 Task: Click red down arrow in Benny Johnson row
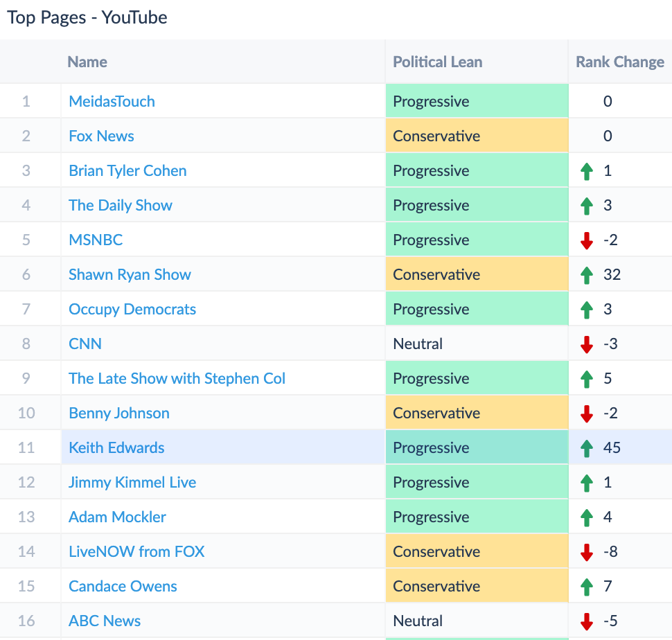click(587, 414)
